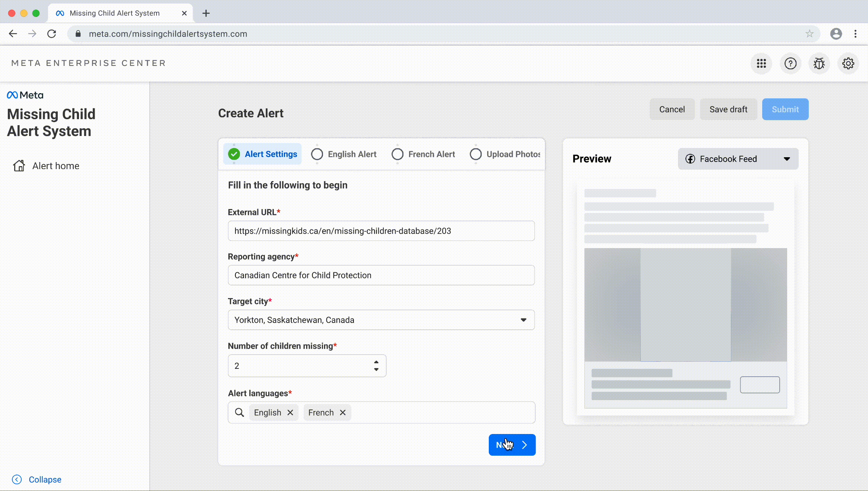868x491 pixels.
Task: Open the Facebook Feed preview dropdown
Action: (738, 159)
